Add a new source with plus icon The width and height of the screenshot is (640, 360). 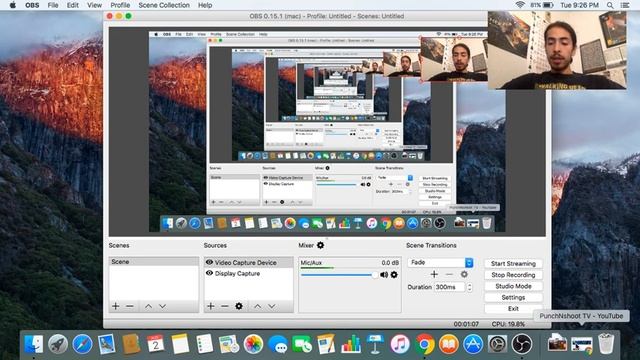coord(211,306)
